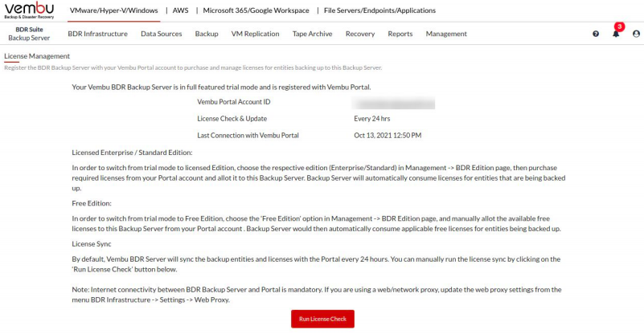Click the 'License Check & Update' label
This screenshot has height=334, width=644.
(x=232, y=119)
